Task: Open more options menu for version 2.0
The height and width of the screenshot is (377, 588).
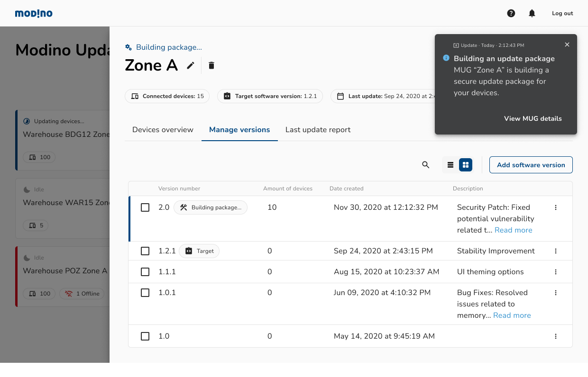Action: (556, 207)
